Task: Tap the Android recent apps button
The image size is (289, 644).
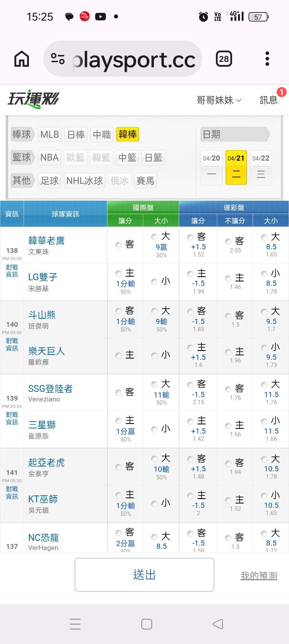Action: pyautogui.click(x=75, y=624)
